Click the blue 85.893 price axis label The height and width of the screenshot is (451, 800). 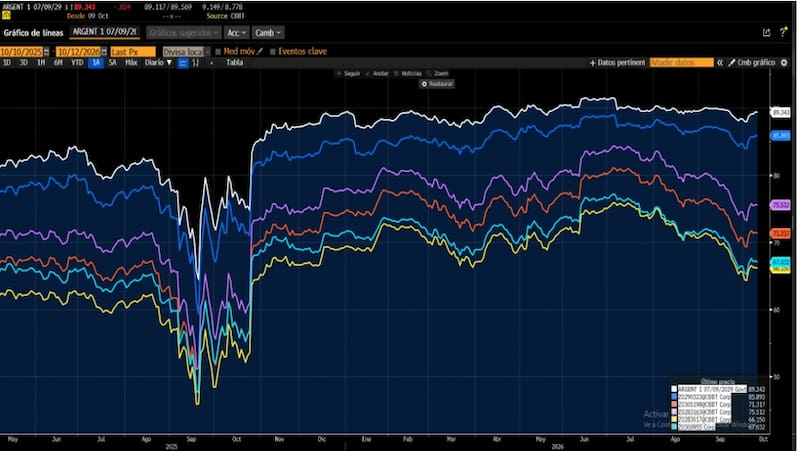pyautogui.click(x=780, y=136)
